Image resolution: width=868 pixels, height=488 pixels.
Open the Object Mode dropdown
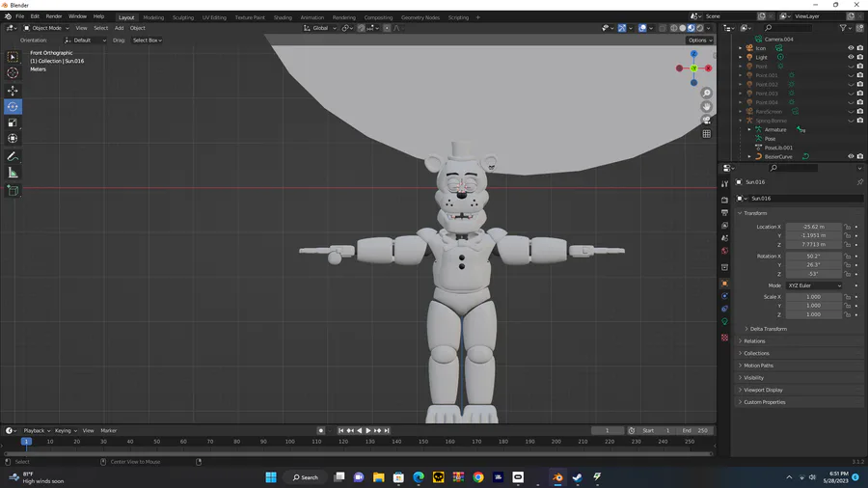tap(43, 28)
